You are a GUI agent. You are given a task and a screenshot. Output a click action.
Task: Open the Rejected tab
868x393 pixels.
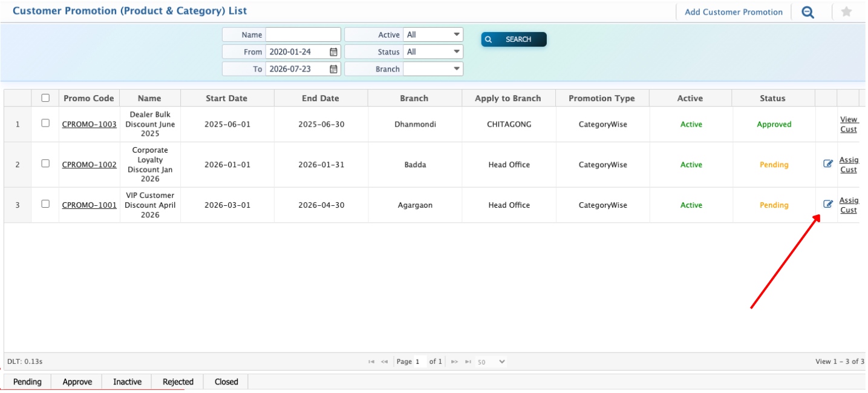[x=178, y=382]
